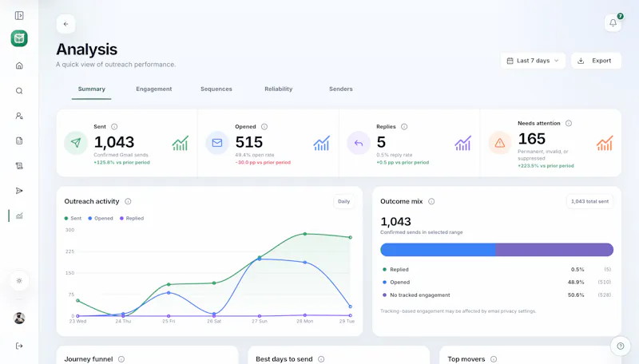The height and width of the screenshot is (364, 639).
Task: Open the Home sidebar icon
Action: (19, 65)
